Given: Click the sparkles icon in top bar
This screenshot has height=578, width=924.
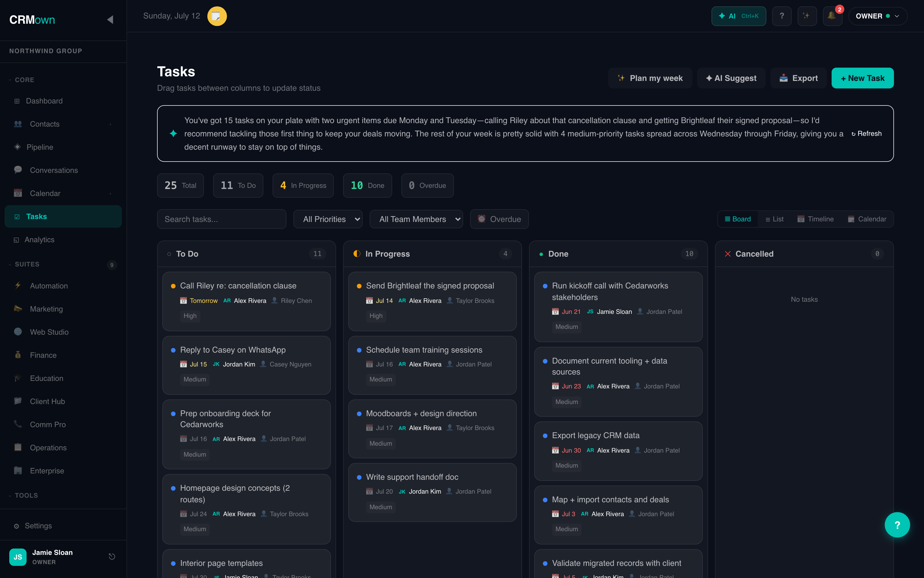Looking at the screenshot, I should pyautogui.click(x=807, y=16).
